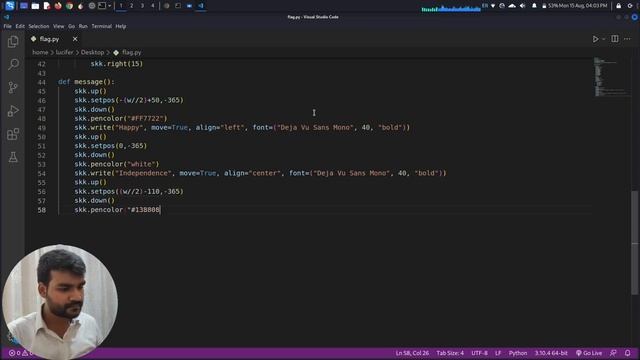The image size is (640, 360).
Task: Open the terminal launcher in the panel
Action: click(102, 6)
